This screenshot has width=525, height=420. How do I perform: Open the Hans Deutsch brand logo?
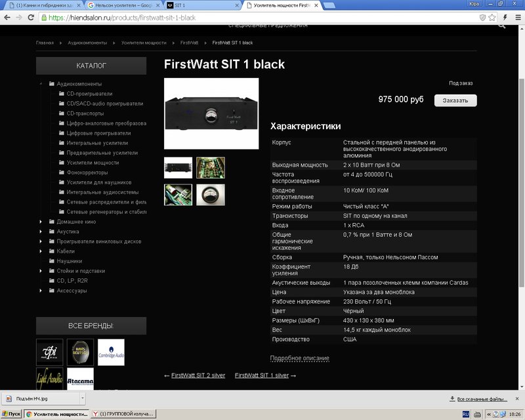[80, 352]
